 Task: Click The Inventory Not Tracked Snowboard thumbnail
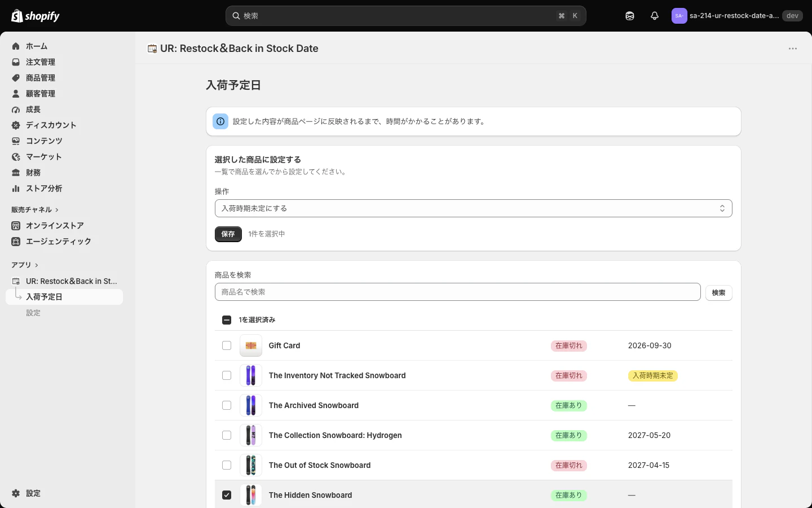click(251, 375)
